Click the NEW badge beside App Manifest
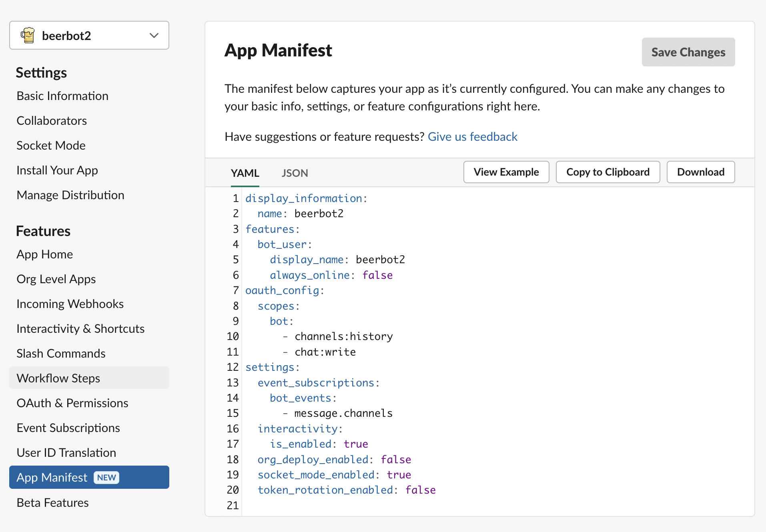 click(106, 478)
